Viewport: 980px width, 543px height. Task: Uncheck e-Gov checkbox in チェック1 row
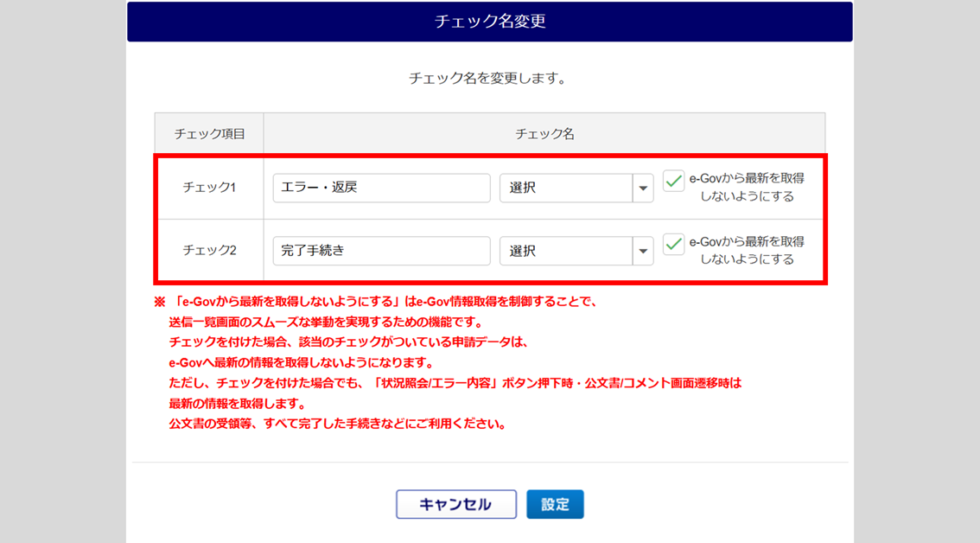click(673, 182)
